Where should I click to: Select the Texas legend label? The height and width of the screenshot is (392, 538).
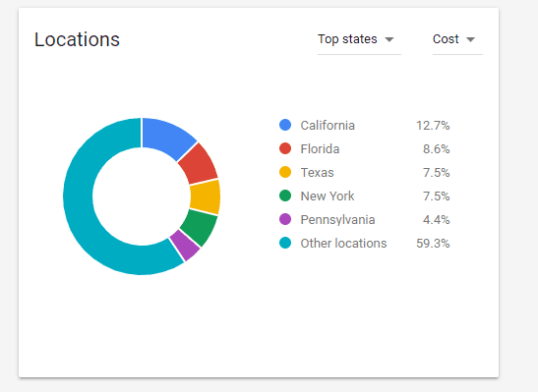tap(317, 172)
